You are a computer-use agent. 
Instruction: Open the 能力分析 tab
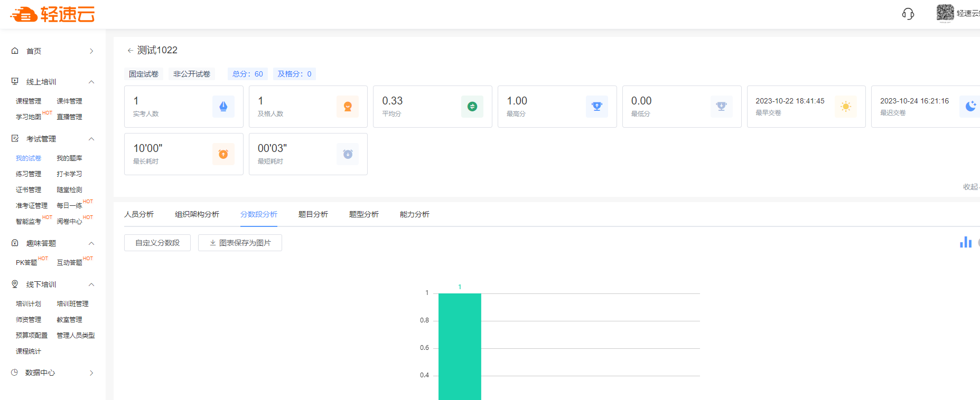[x=414, y=214]
